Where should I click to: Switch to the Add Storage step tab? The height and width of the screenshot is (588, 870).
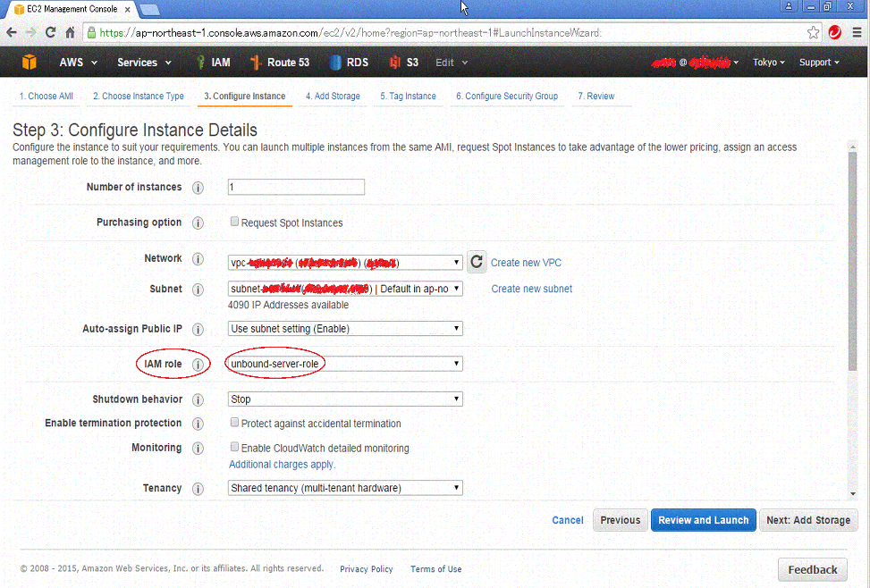333,95
